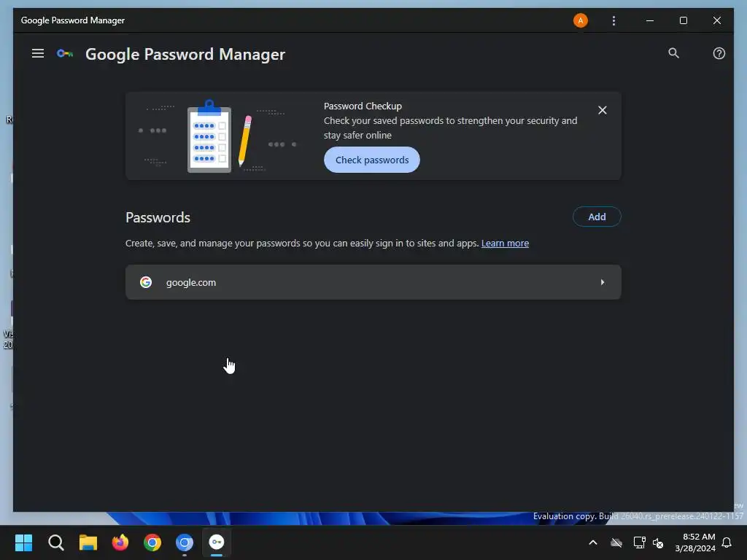
Task: Click the muted volume tray icon
Action: (x=659, y=542)
